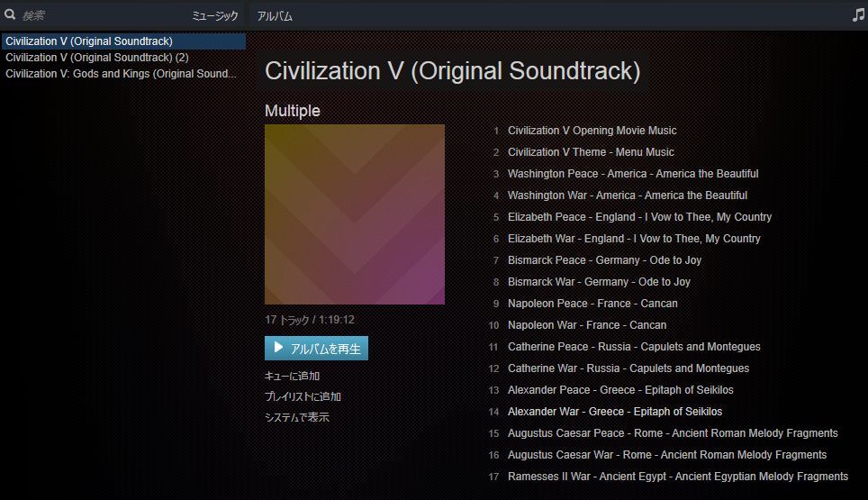Viewport: 868px width, 500px height.
Task: Select track Elizabeth War - England
Action: pyautogui.click(x=634, y=239)
